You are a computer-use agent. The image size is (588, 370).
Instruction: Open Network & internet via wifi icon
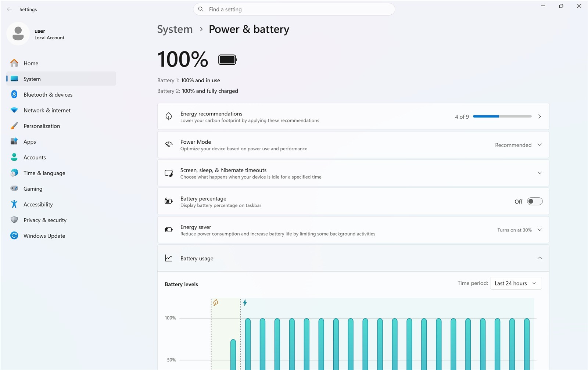[x=14, y=110]
